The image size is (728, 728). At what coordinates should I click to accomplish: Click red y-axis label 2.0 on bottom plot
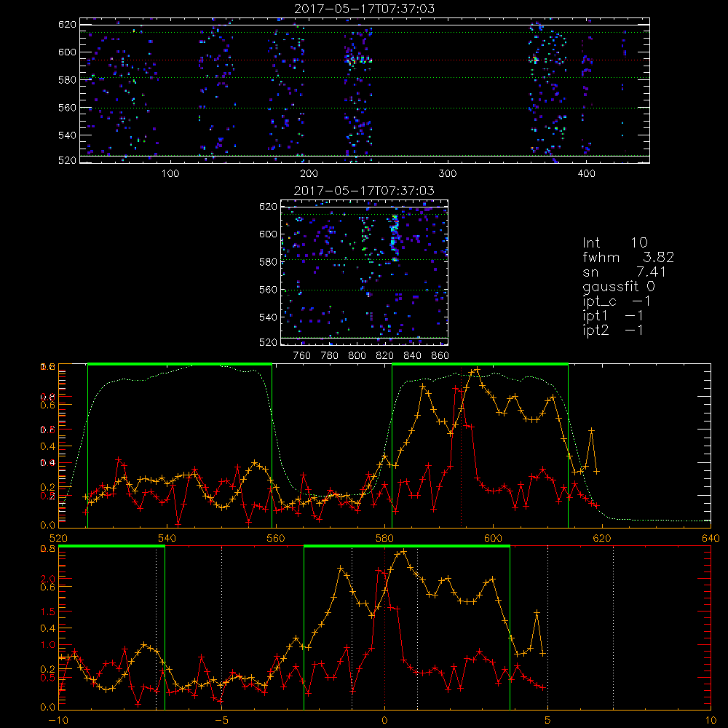pos(48,579)
